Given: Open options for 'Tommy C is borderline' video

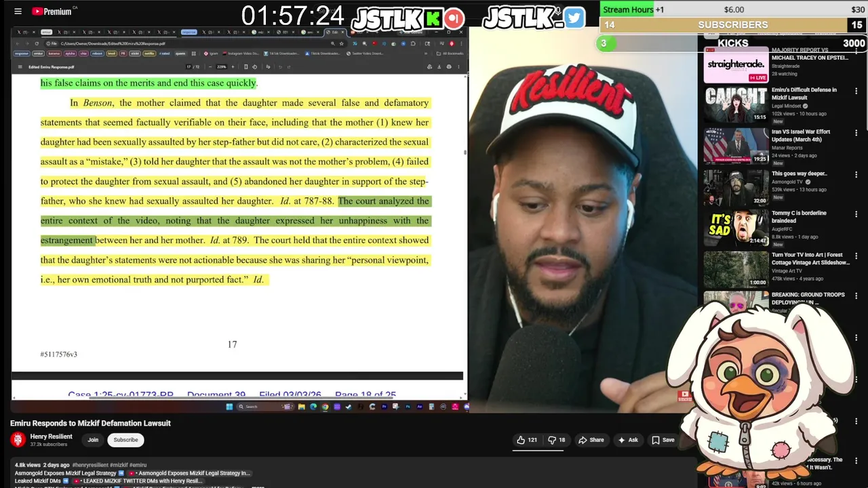Looking at the screenshot, I should point(856,214).
